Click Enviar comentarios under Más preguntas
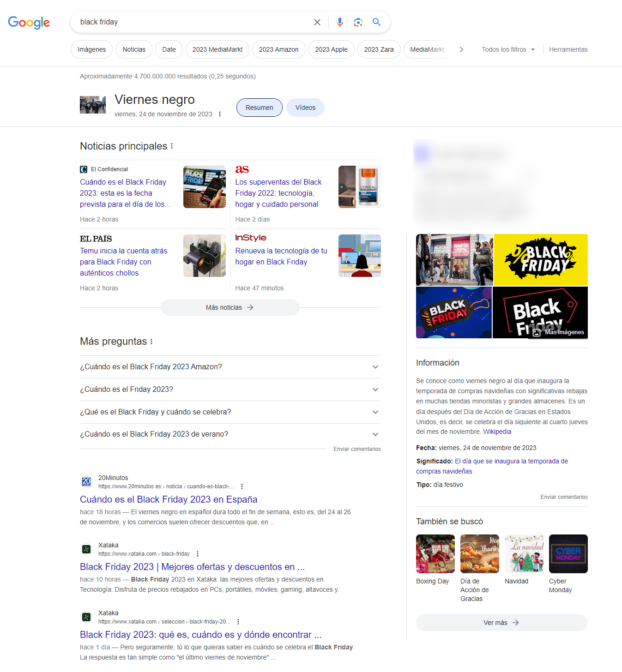This screenshot has height=672, width=622. (x=357, y=449)
